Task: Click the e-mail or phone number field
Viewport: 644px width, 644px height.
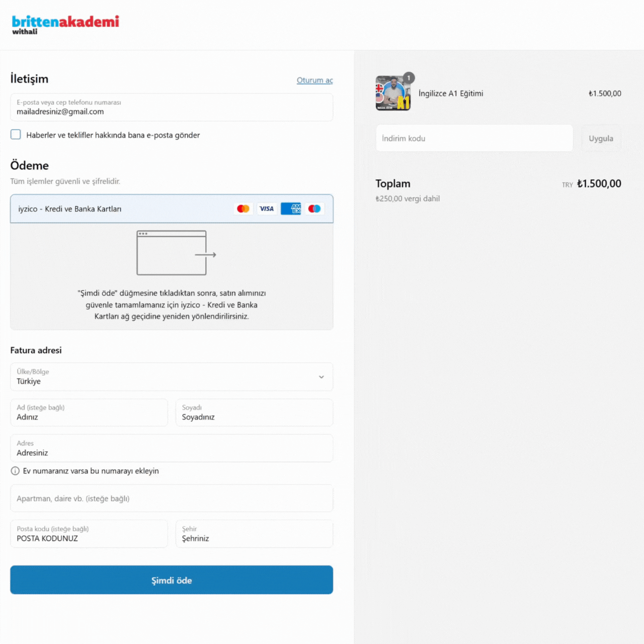Action: pyautogui.click(x=171, y=107)
